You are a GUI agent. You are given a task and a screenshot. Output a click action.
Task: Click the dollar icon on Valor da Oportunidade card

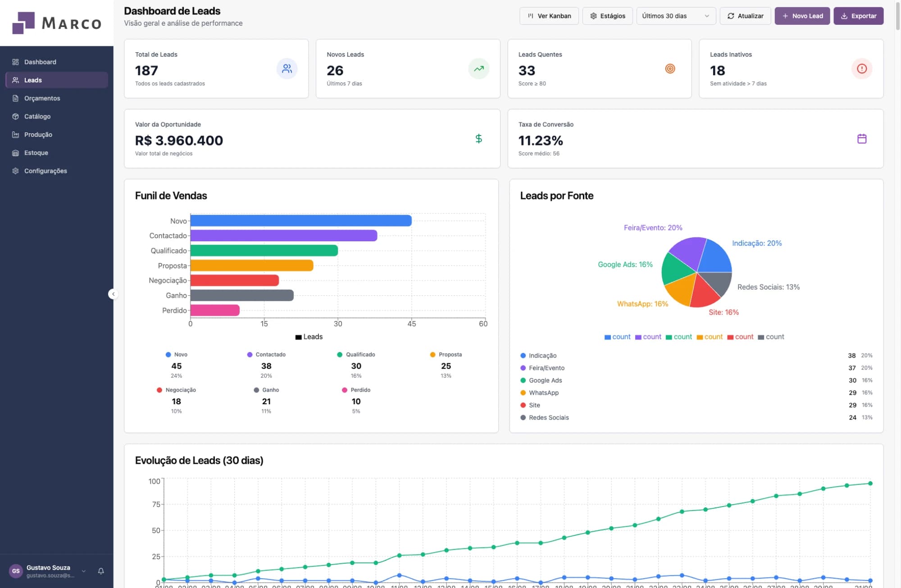pyautogui.click(x=479, y=139)
